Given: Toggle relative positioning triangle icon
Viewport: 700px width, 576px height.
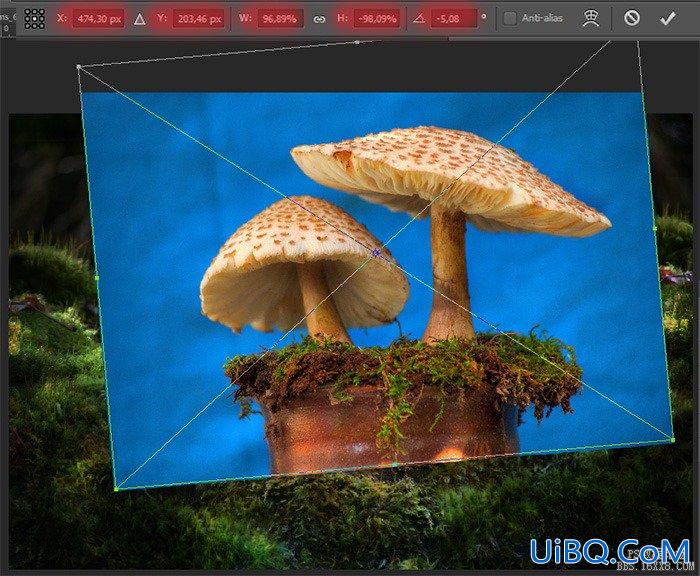Looking at the screenshot, I should (140, 19).
